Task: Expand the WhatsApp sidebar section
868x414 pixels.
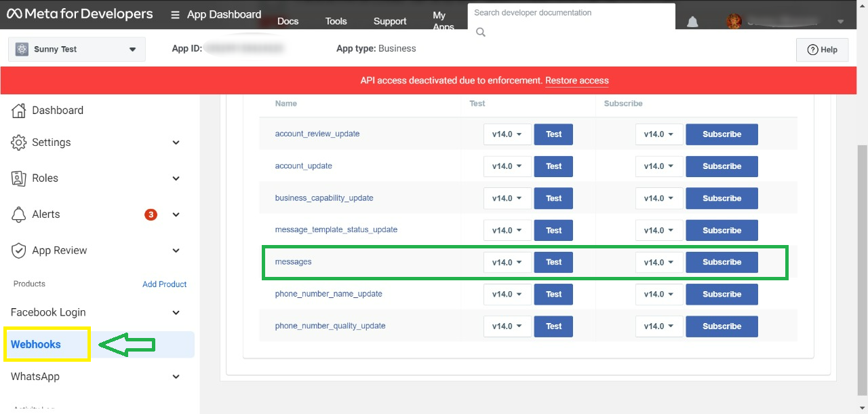Action: (176, 377)
